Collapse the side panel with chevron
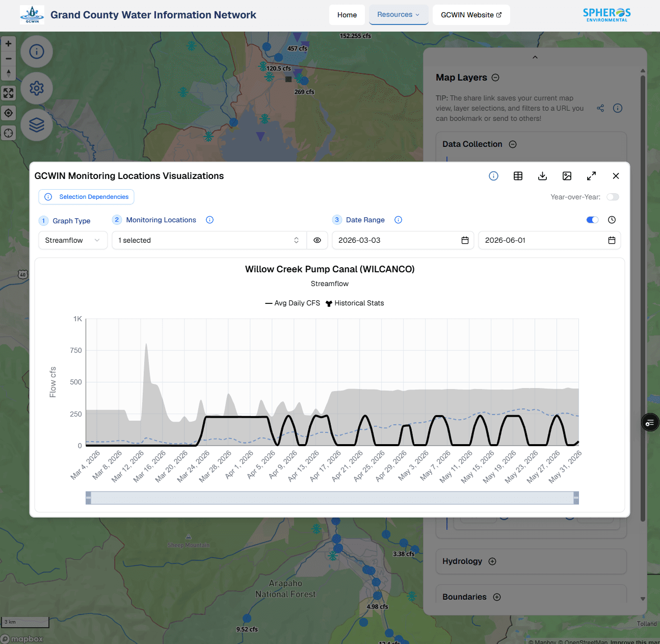 click(535, 57)
